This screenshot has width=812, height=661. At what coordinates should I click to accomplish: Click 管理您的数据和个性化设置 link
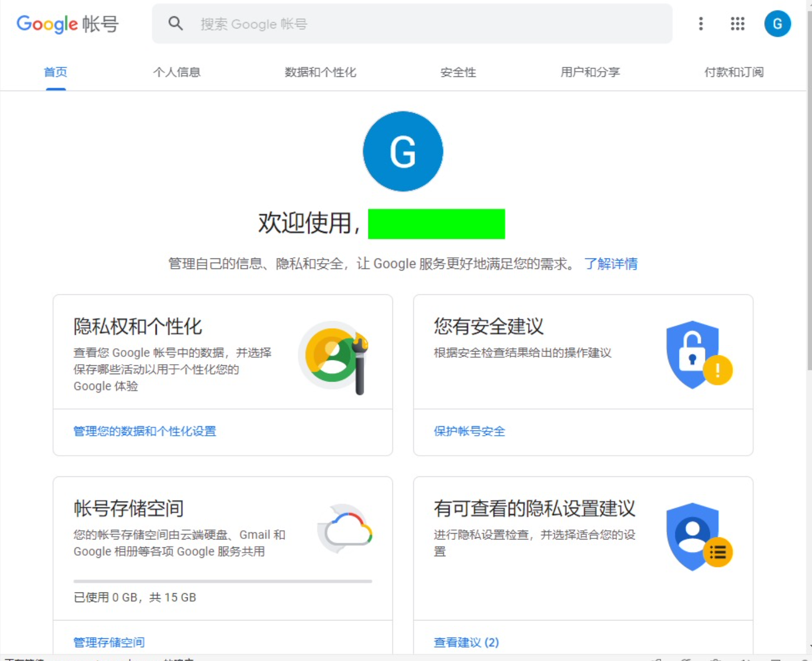click(x=145, y=431)
